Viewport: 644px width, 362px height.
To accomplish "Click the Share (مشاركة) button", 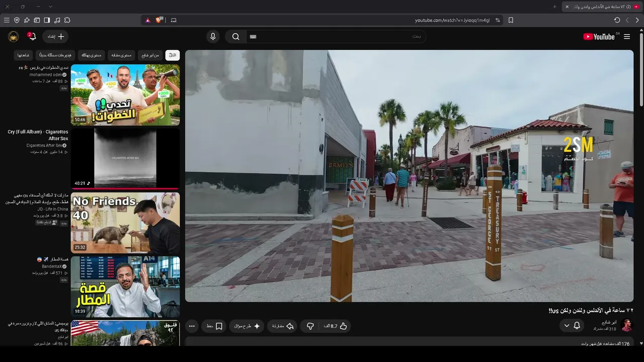I will click(x=283, y=326).
